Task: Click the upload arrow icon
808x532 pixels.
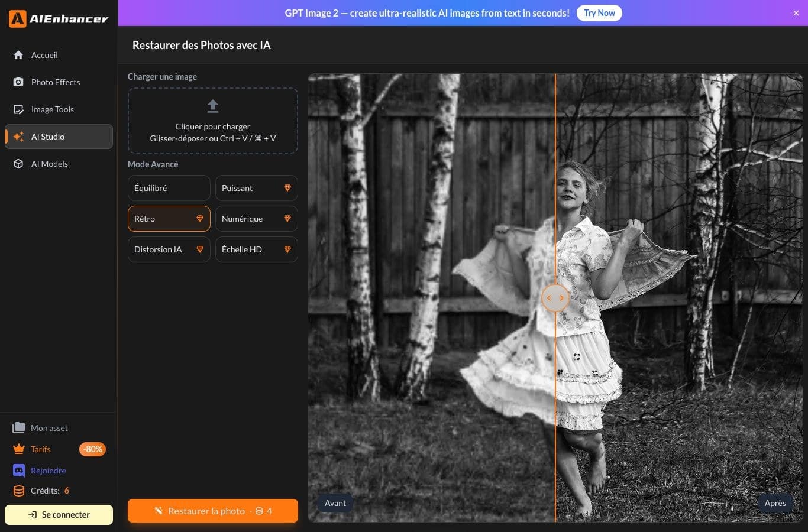Action: click(213, 106)
